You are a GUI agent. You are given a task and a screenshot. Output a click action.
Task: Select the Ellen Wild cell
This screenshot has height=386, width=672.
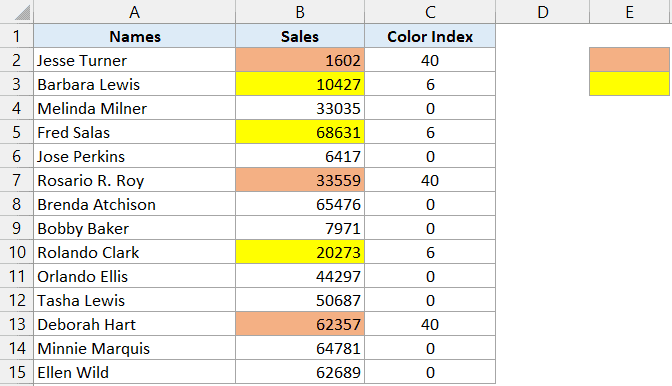tap(135, 371)
